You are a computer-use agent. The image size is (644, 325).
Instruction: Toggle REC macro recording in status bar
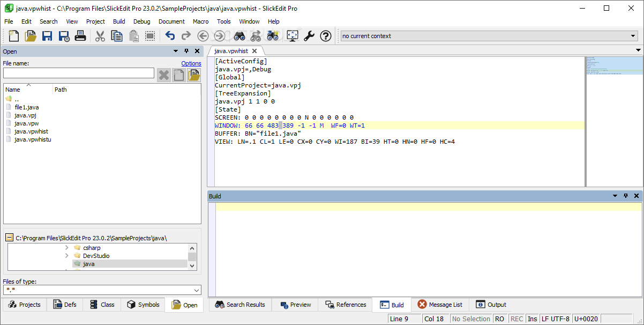516,319
